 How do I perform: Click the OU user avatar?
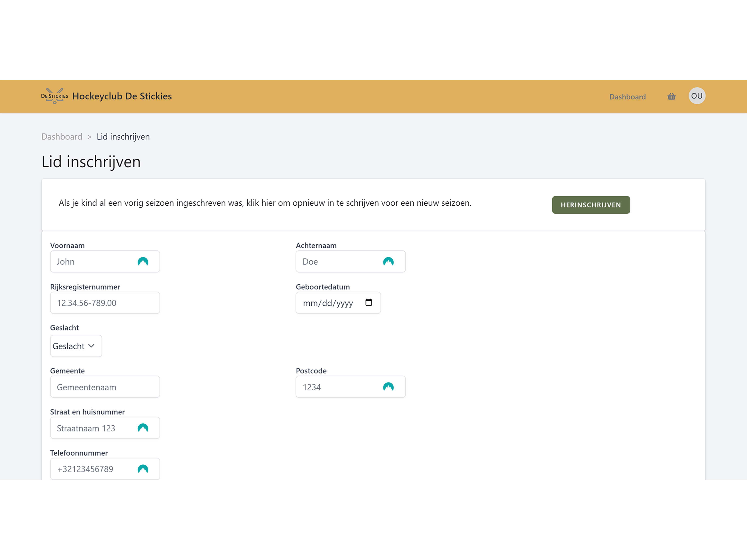tap(697, 96)
